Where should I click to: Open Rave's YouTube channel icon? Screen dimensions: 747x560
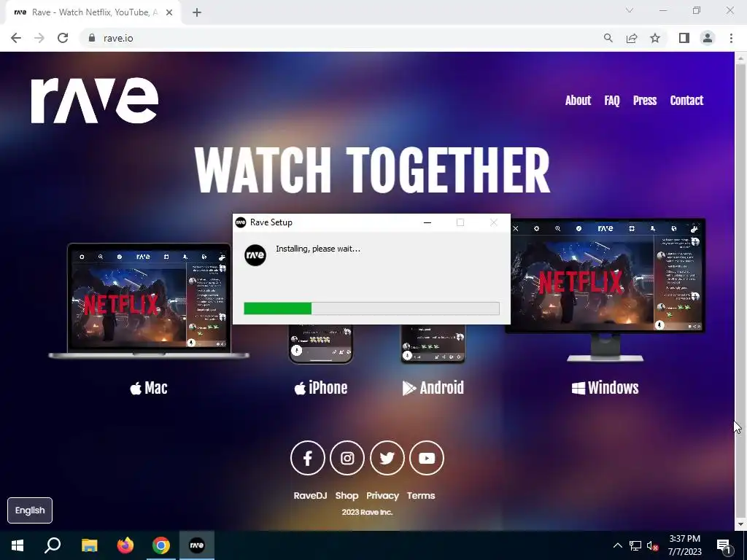pyautogui.click(x=427, y=458)
